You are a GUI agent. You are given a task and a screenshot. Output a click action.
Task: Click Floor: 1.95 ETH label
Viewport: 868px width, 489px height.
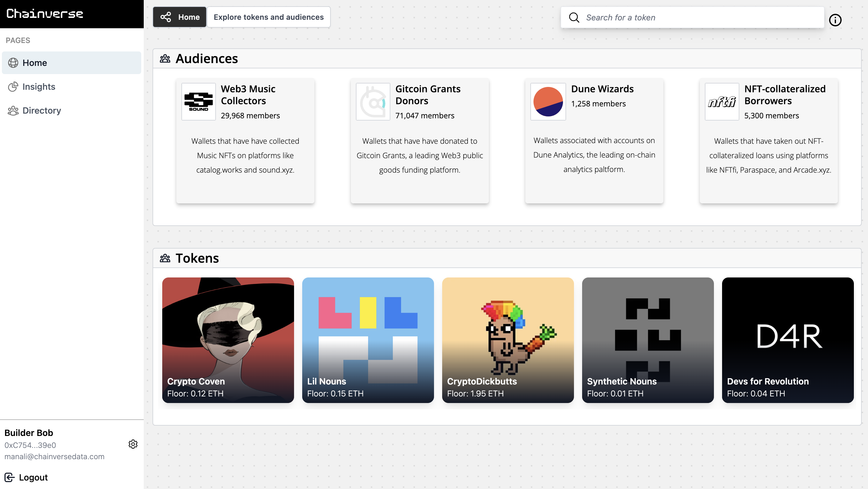click(475, 394)
